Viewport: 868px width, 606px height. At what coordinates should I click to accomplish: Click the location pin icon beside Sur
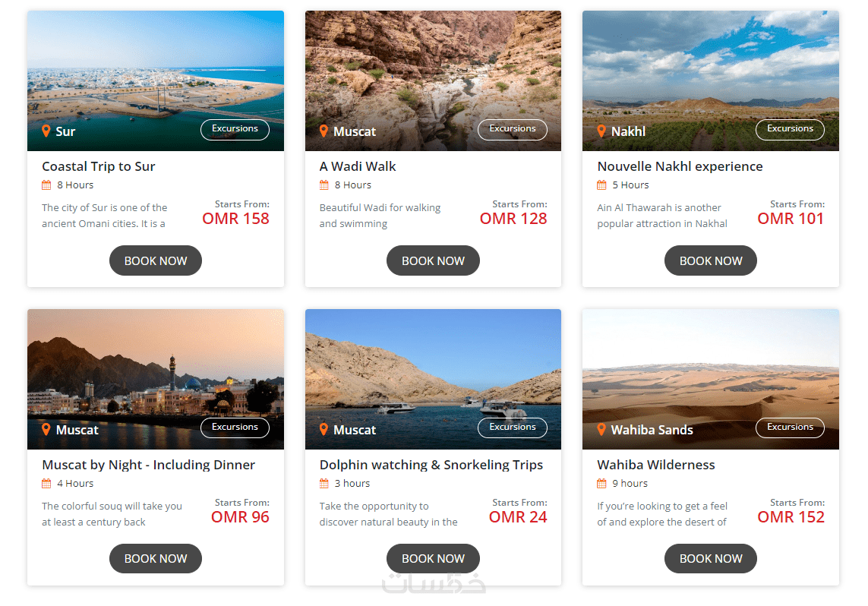(x=46, y=131)
